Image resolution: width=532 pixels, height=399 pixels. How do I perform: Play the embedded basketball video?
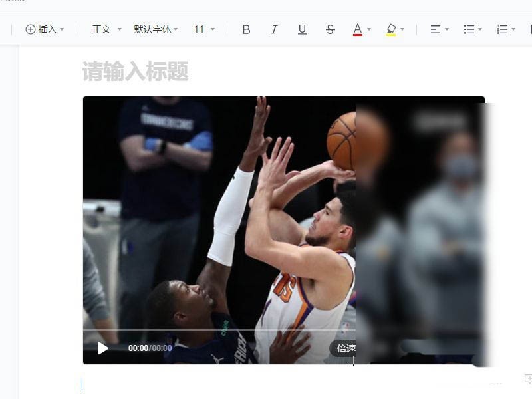(102, 348)
